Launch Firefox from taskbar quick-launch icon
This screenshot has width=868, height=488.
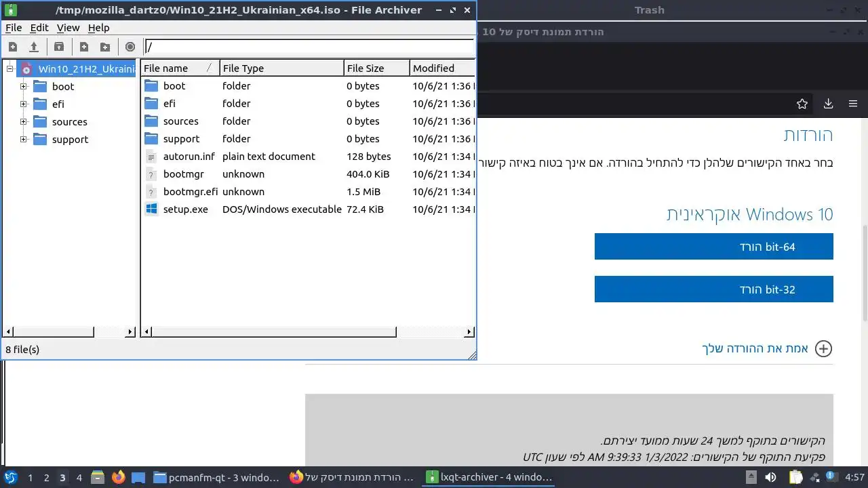(118, 478)
